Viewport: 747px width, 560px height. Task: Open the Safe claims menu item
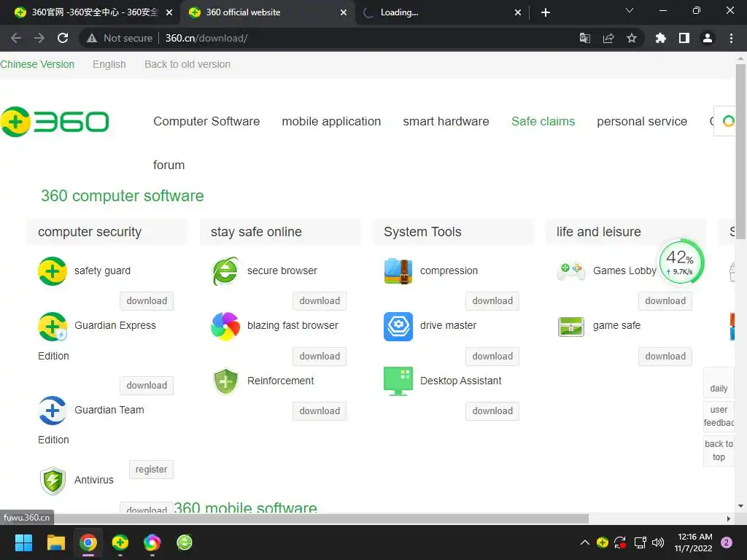point(543,122)
